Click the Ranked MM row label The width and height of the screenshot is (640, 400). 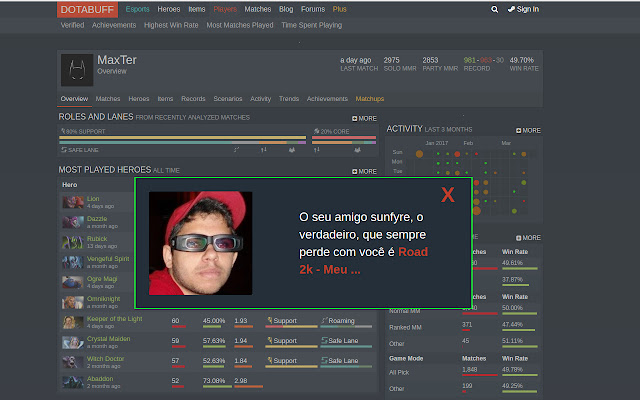[405, 327]
